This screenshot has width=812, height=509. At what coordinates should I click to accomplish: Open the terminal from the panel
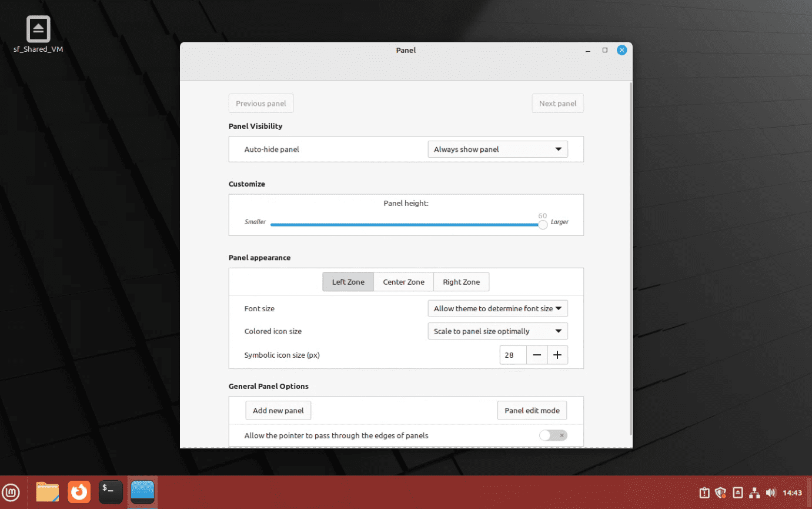[x=111, y=492]
